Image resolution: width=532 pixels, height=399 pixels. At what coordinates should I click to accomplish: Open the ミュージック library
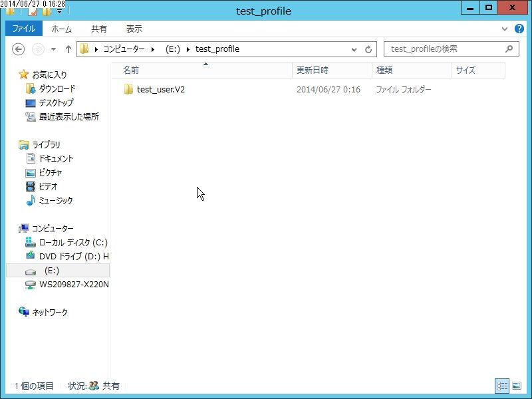tap(56, 201)
